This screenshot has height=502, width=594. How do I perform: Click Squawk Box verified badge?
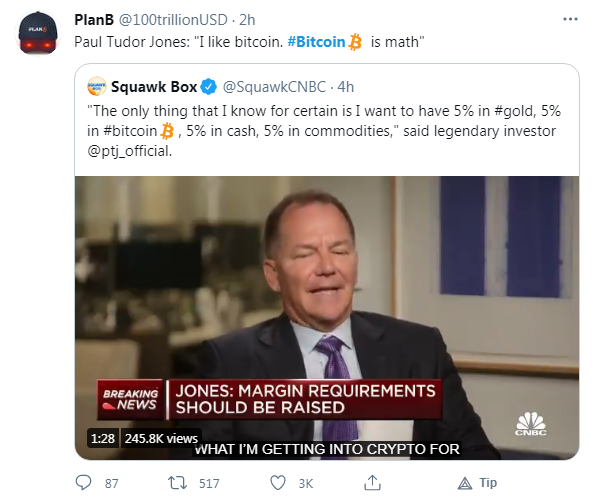click(x=208, y=87)
